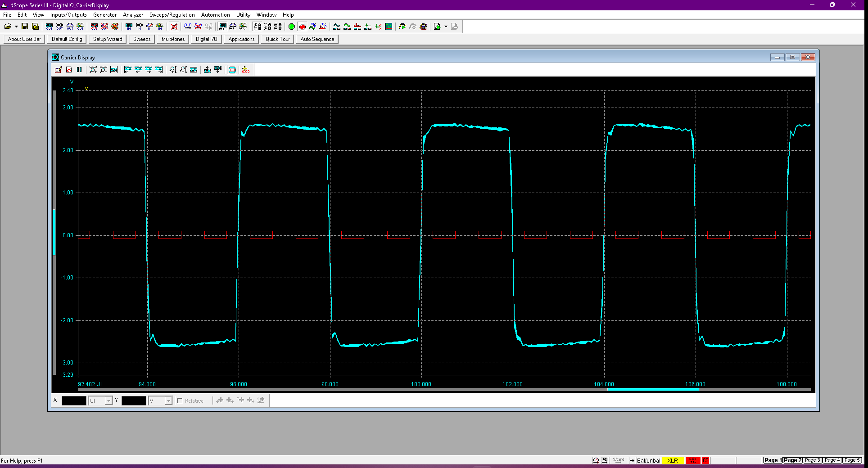
Task: Stop with the red circle toolbar icon
Action: pyautogui.click(x=302, y=27)
